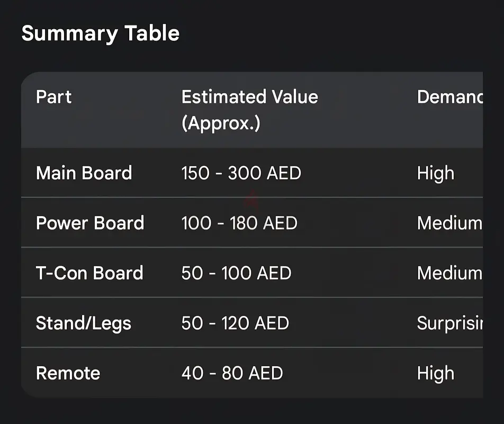Image resolution: width=504 pixels, height=424 pixels.
Task: Select the Remote part cell
Action: click(x=68, y=373)
